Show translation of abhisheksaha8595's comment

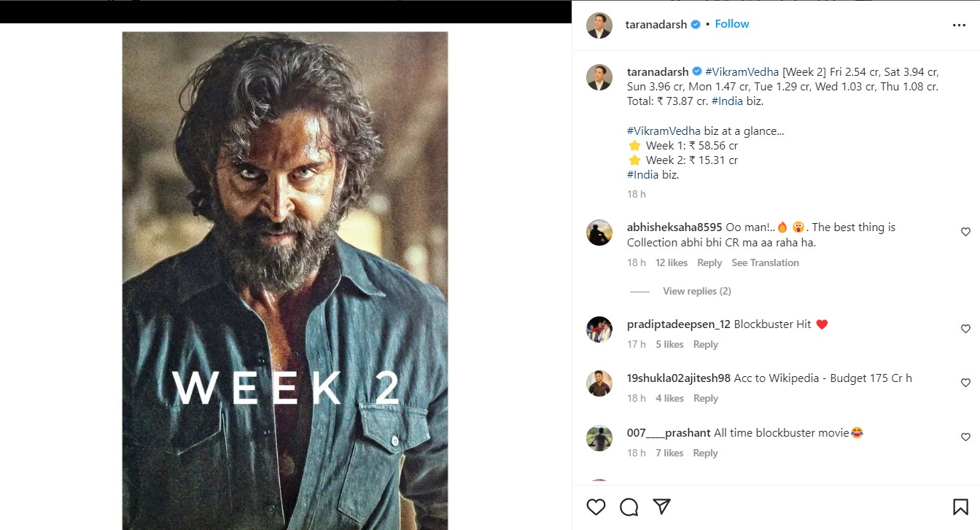click(765, 262)
